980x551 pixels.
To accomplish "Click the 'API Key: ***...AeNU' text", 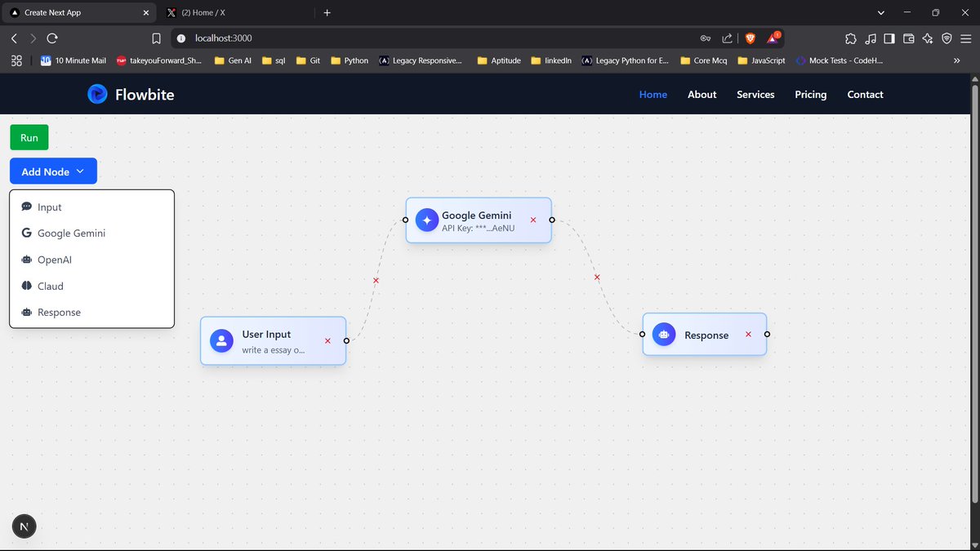I will (x=479, y=229).
